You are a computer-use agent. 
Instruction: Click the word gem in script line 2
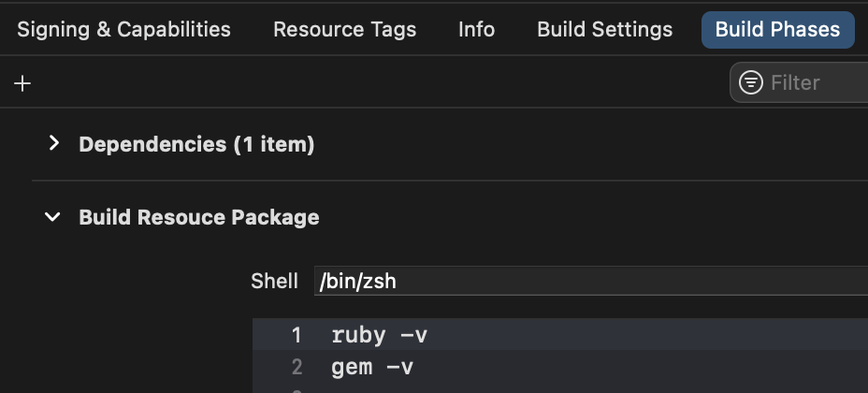(352, 368)
